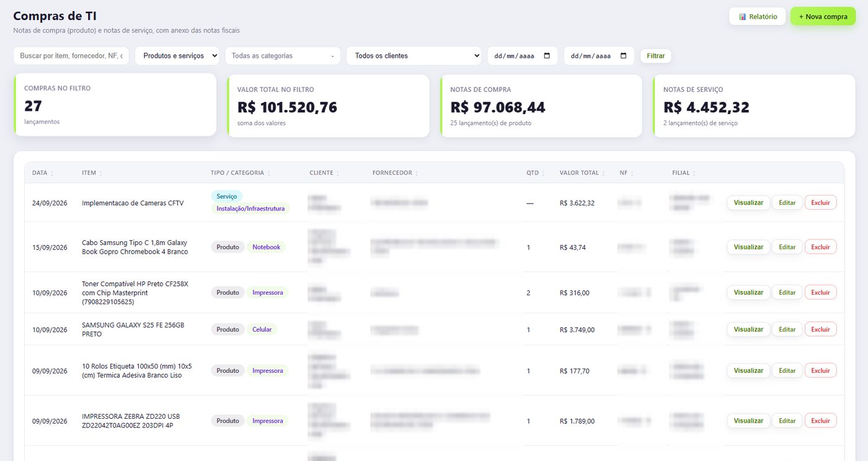The width and height of the screenshot is (868, 461).
Task: Open the Relatório report button
Action: [757, 17]
